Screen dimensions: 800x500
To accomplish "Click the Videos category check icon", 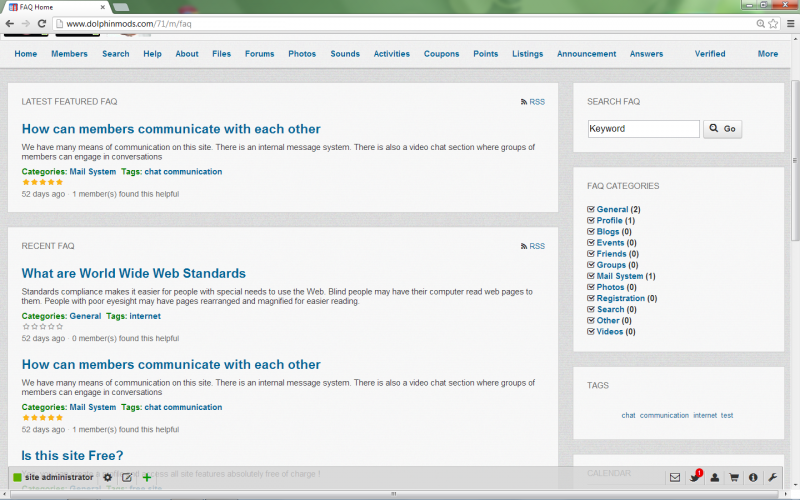I will 591,332.
